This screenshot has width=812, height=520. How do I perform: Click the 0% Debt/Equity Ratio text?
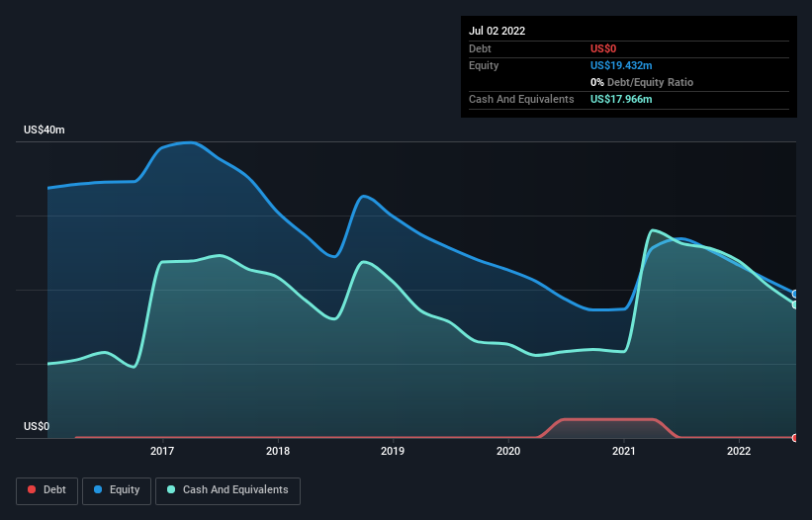click(642, 82)
